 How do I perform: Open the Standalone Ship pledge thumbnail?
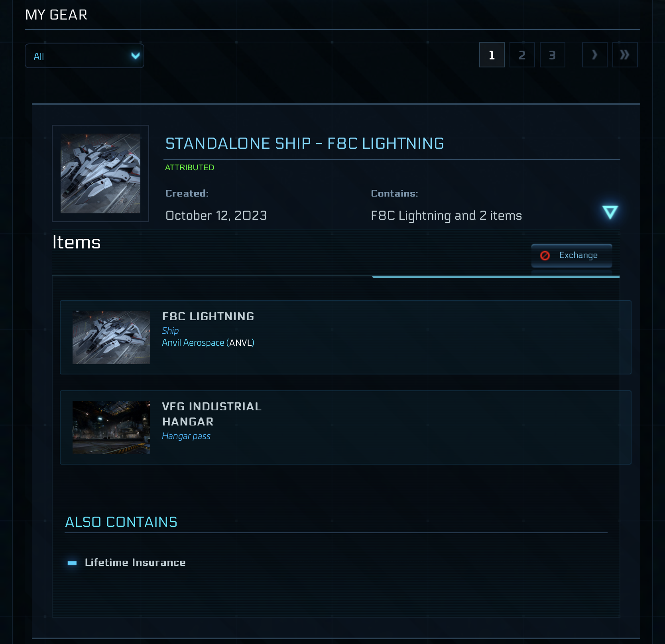click(100, 173)
